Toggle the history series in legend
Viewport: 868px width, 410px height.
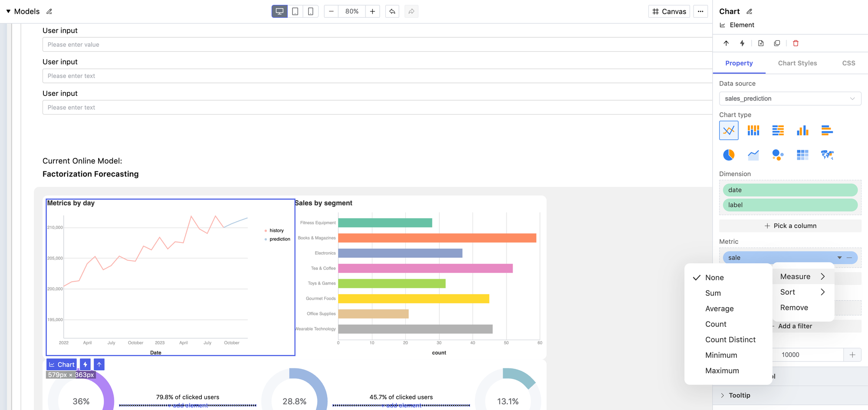pos(274,230)
